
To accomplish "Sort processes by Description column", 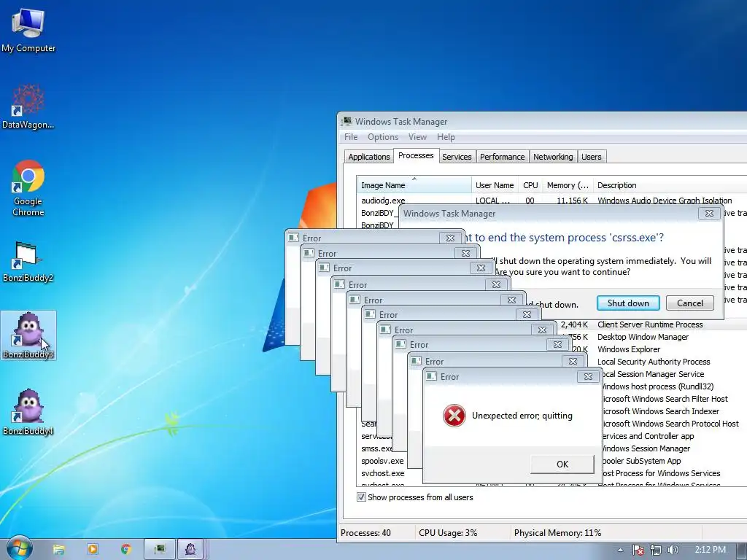I will click(670, 185).
